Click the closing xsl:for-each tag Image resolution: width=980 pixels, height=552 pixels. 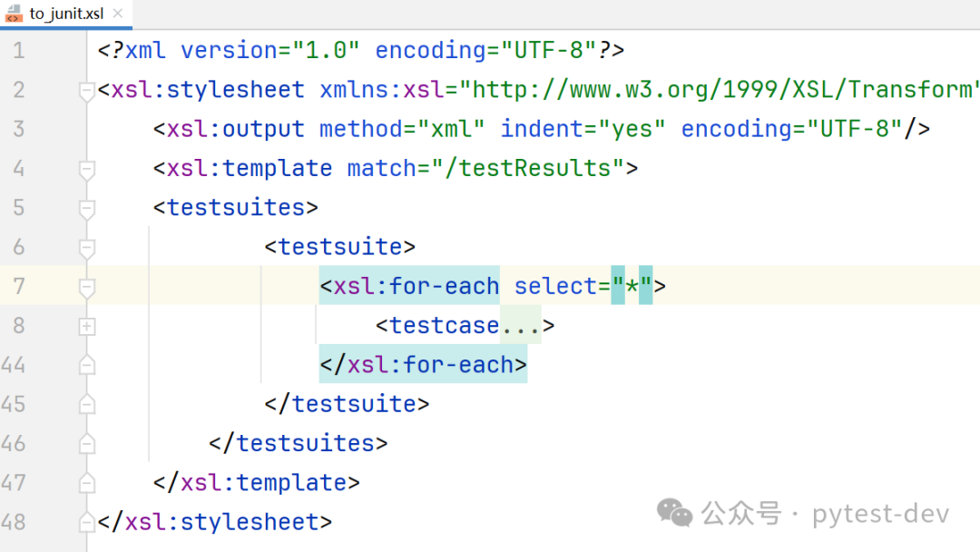tap(423, 364)
